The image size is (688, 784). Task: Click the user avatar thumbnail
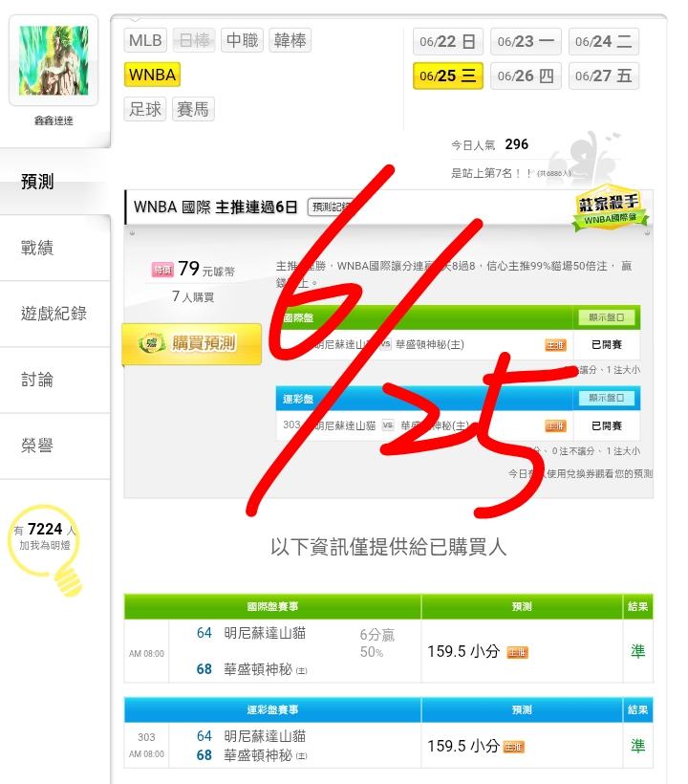54,60
